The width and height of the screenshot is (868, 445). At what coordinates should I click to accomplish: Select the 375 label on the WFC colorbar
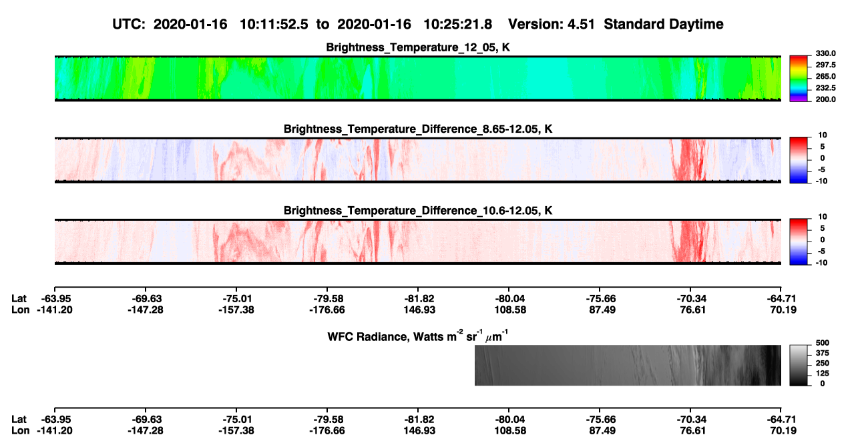822,352
